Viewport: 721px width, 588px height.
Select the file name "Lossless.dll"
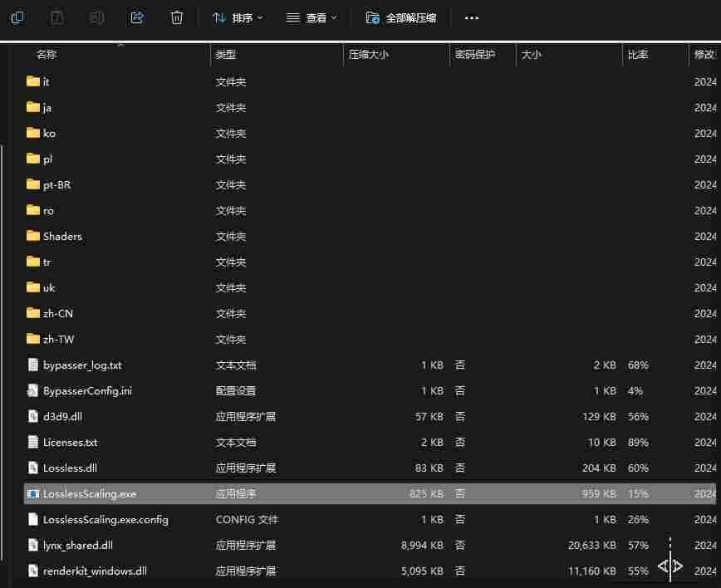pyautogui.click(x=70, y=468)
